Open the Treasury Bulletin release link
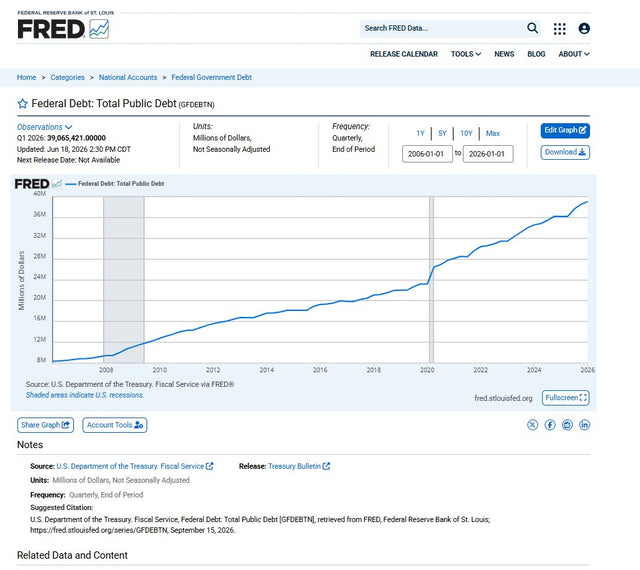The width and height of the screenshot is (640, 570). click(x=298, y=466)
